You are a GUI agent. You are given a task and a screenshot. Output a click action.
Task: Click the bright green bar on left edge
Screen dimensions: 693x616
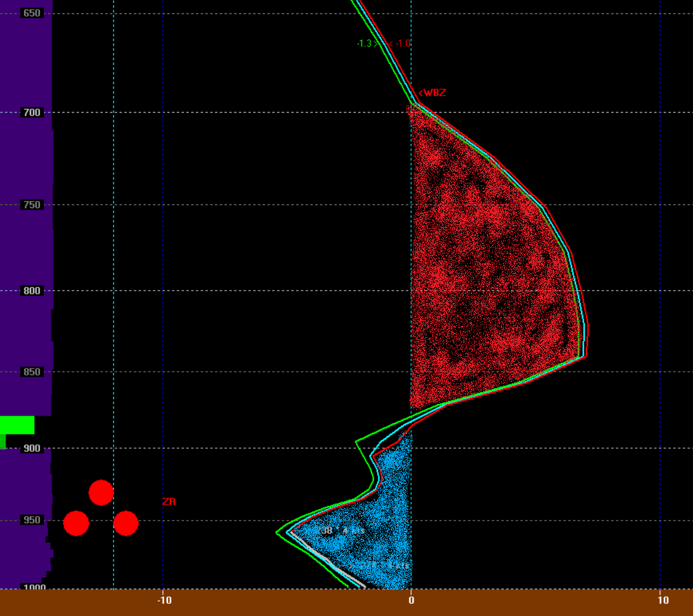pyautogui.click(x=17, y=425)
